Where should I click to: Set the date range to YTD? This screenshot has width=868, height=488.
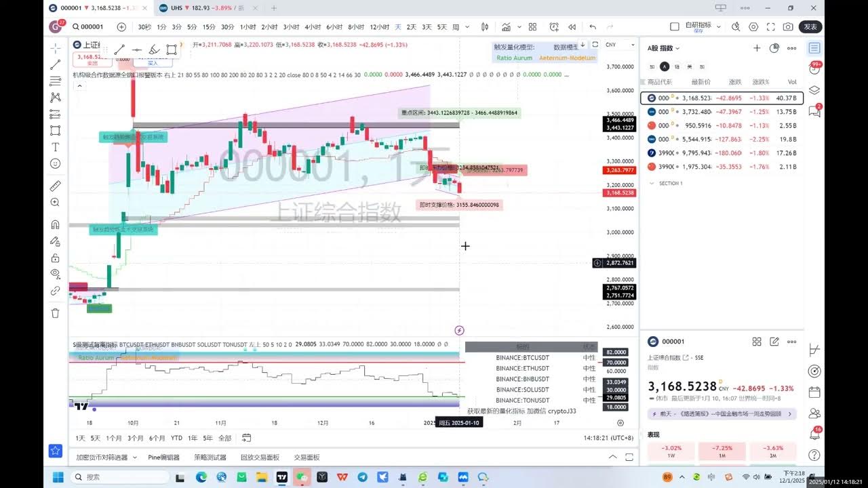click(176, 439)
